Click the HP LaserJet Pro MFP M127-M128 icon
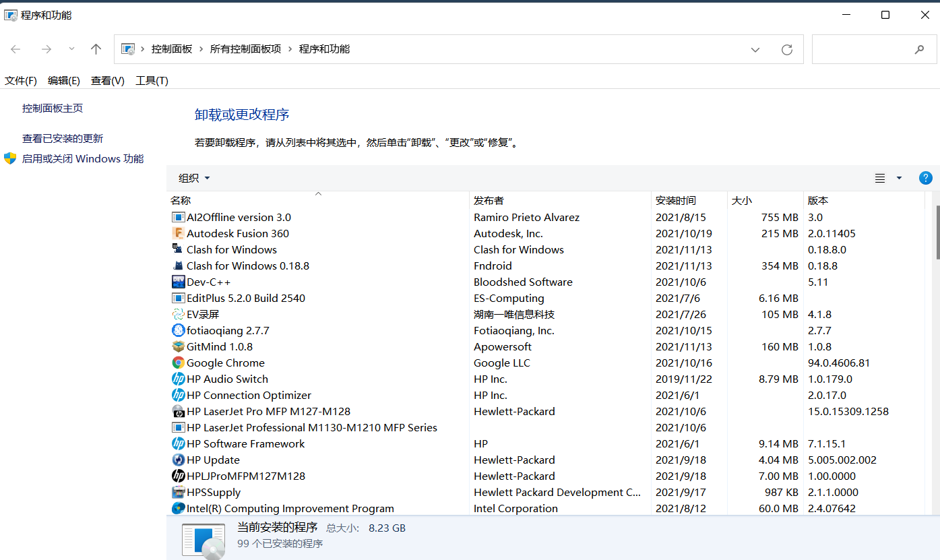The width and height of the screenshot is (940, 560). coord(178,411)
